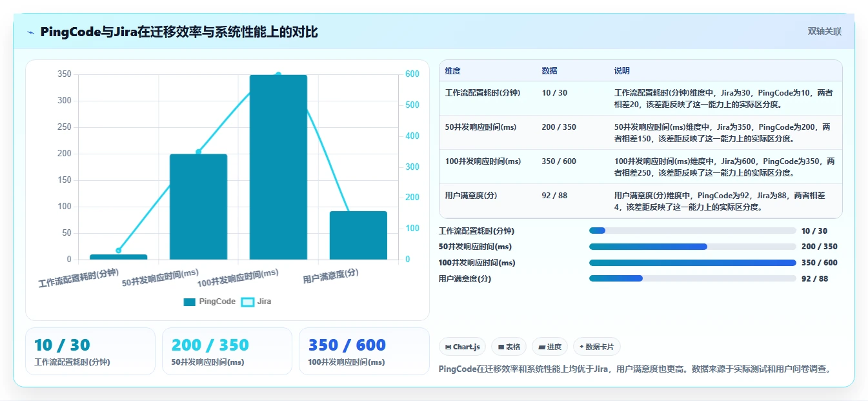Click the 双轴关联 label
The height and width of the screenshot is (401, 868).
pos(825,32)
